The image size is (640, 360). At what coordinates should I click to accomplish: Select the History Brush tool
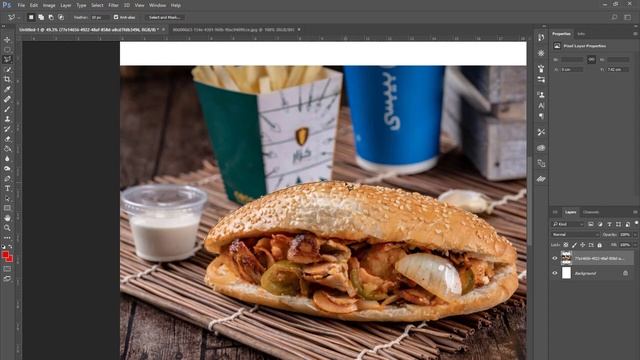7,129
